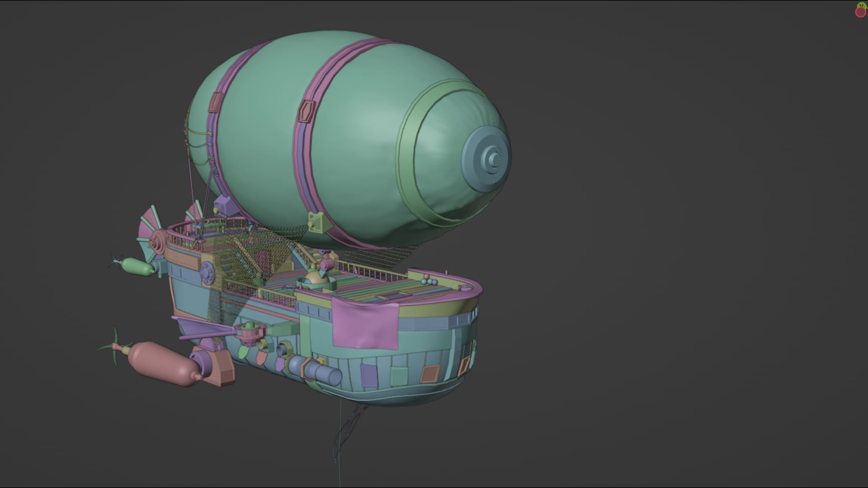Click the hanging ropes beneath the hull
The image size is (868, 488).
(339, 434)
